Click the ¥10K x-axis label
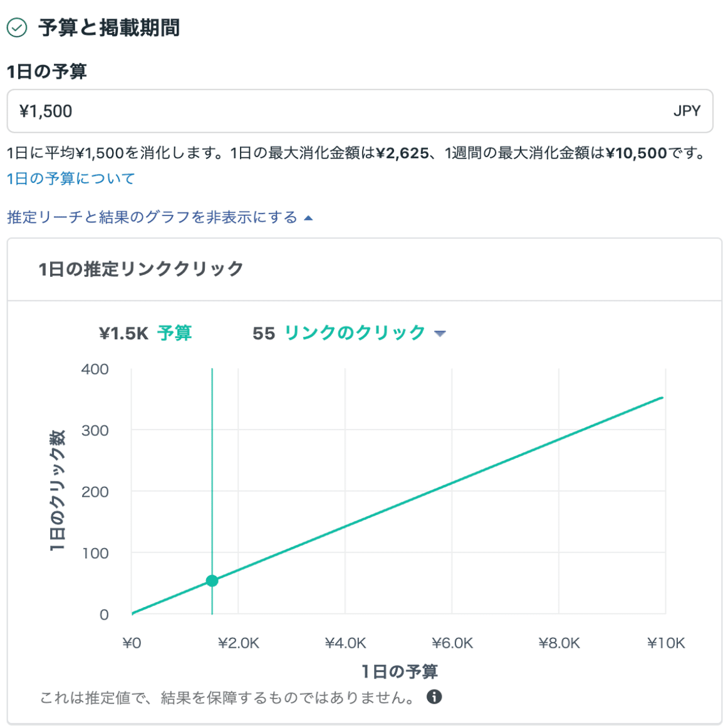This screenshot has height=728, width=728. (x=665, y=643)
